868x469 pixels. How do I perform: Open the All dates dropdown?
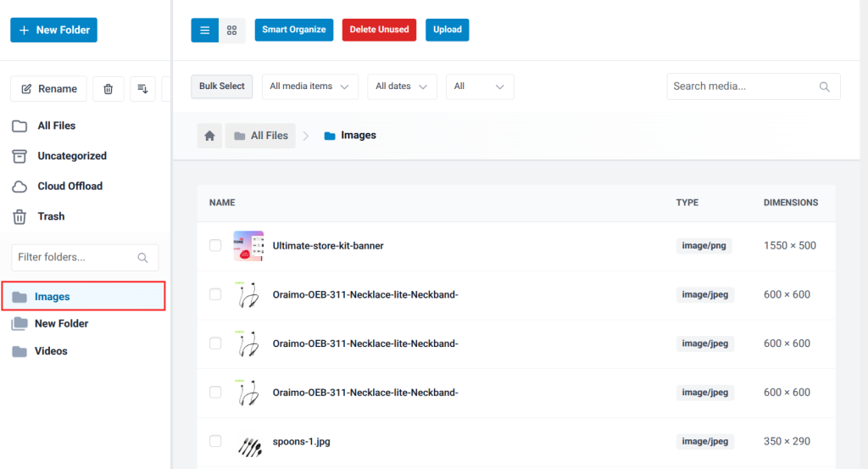tap(402, 87)
